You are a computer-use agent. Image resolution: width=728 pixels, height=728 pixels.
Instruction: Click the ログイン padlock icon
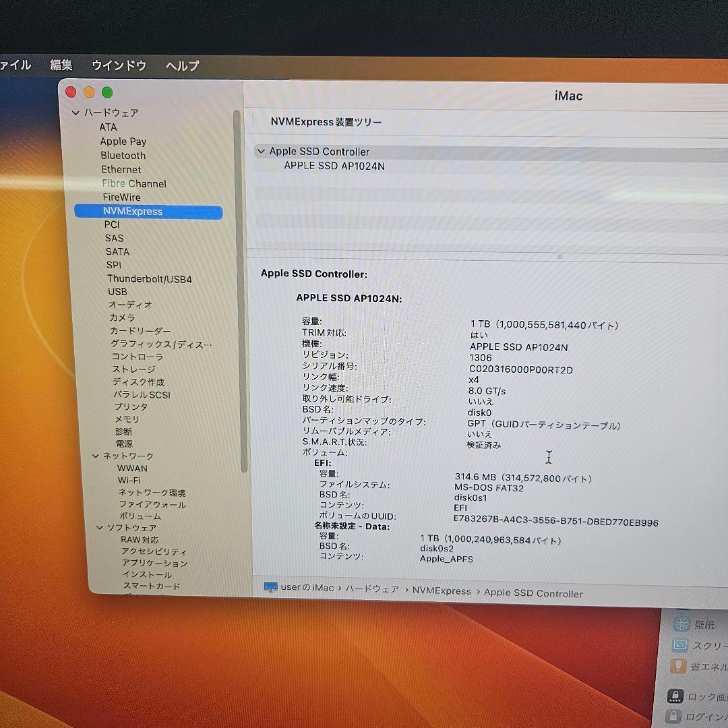pos(674,717)
